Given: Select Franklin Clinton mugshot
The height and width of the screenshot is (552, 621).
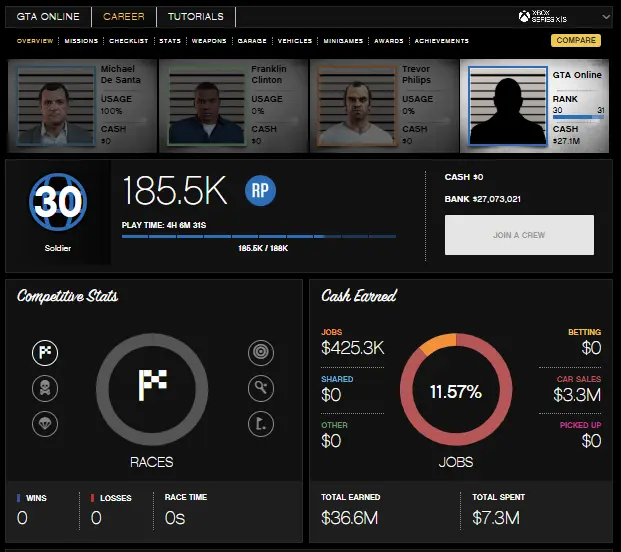Looking at the screenshot, I should pyautogui.click(x=207, y=106).
